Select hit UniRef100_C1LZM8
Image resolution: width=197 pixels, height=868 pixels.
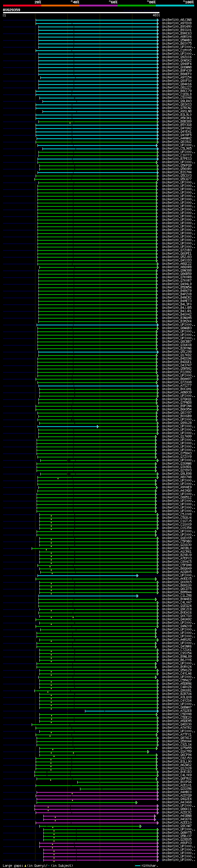click(177, 596)
